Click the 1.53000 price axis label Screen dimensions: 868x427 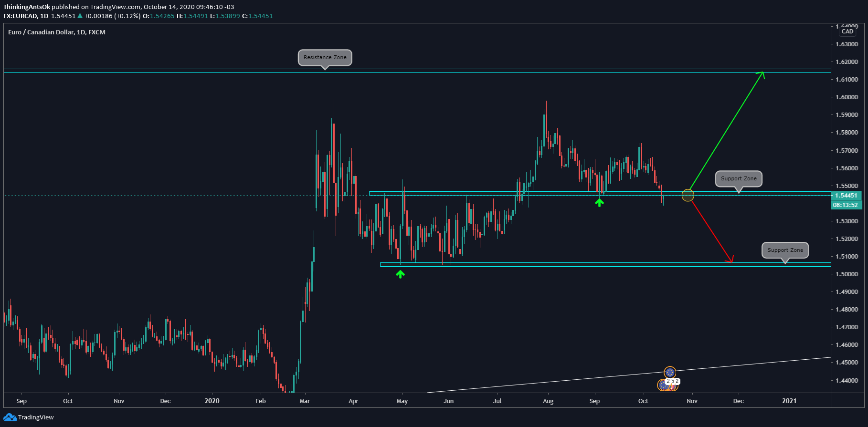(847, 221)
